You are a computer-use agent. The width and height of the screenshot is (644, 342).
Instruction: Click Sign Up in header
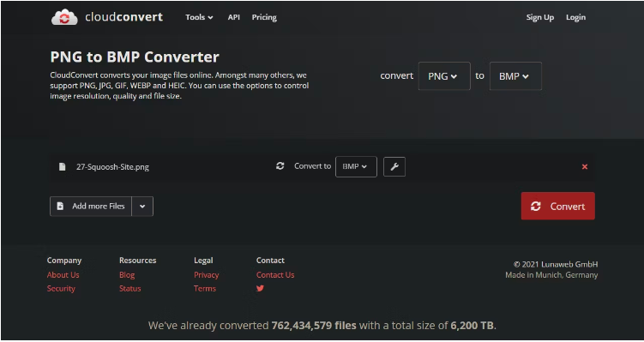[x=540, y=17]
